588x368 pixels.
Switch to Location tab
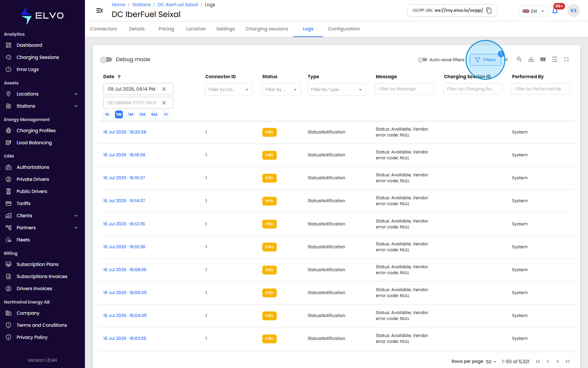click(x=196, y=29)
